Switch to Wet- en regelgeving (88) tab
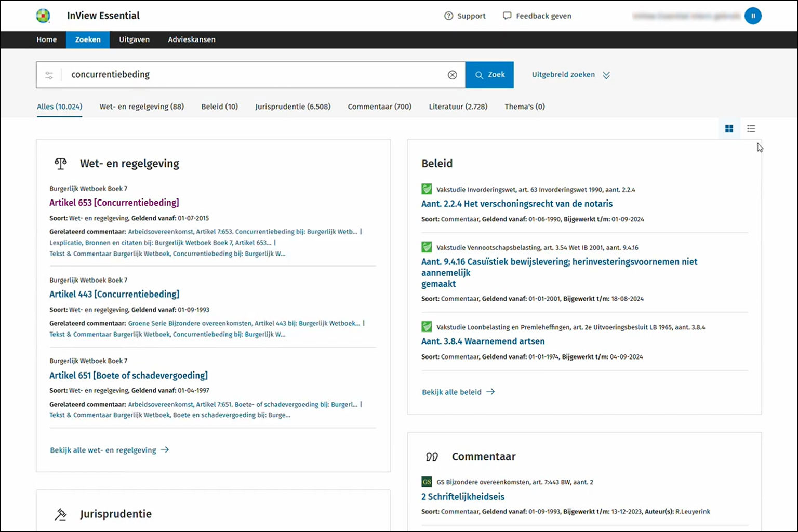This screenshot has width=798, height=532. tap(142, 107)
